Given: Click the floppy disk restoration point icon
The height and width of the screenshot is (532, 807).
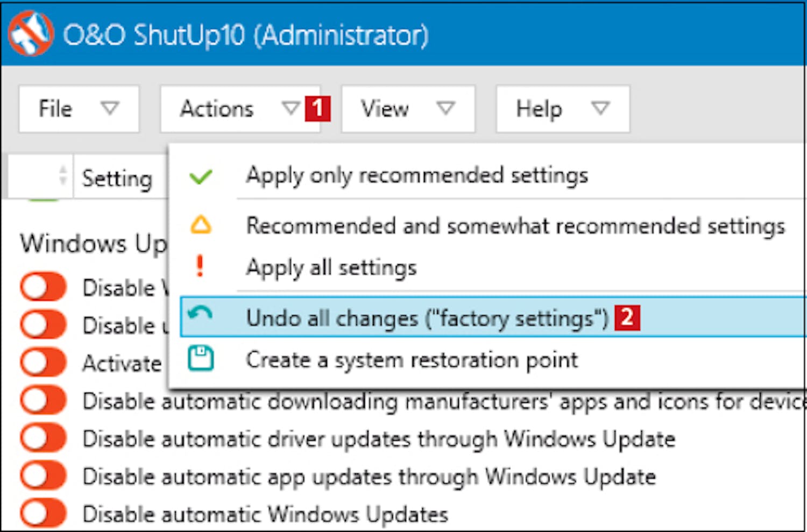Looking at the screenshot, I should click(201, 358).
